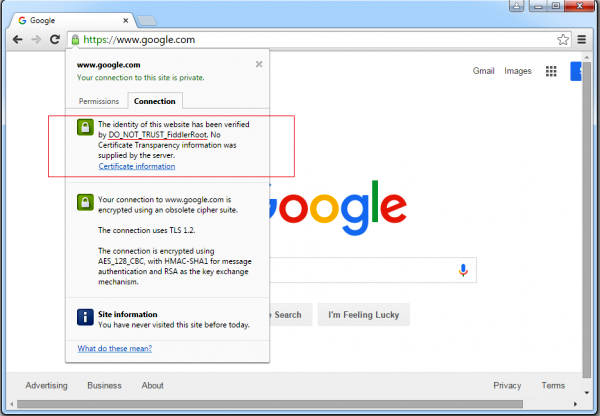Click the vertical scrollbar thumb
Viewport: 600px width, 416px height.
pos(587,220)
